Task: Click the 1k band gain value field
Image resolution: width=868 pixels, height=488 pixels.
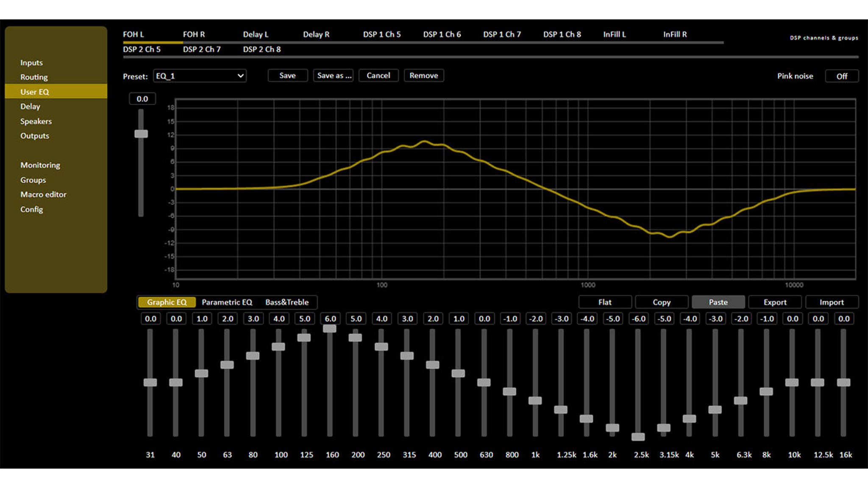Action: tap(536, 319)
